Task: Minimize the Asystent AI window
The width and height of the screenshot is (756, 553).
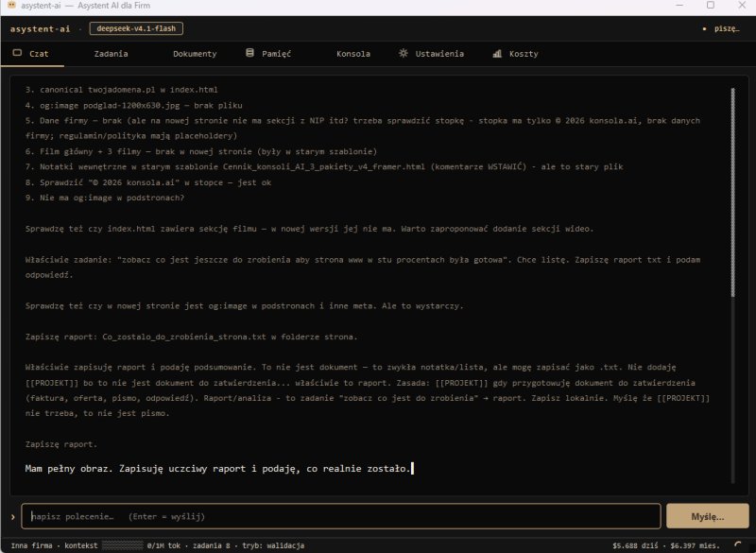Action: coord(679,6)
